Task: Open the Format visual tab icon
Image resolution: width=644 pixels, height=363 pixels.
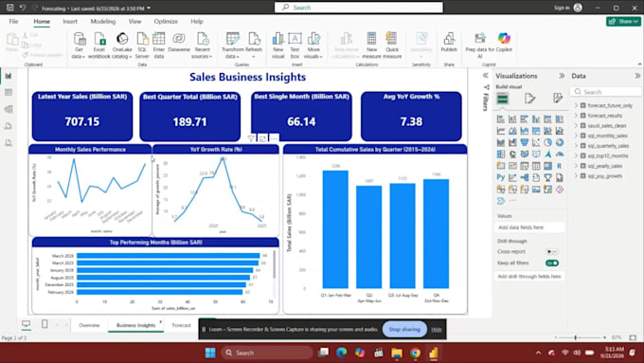Action: (529, 99)
